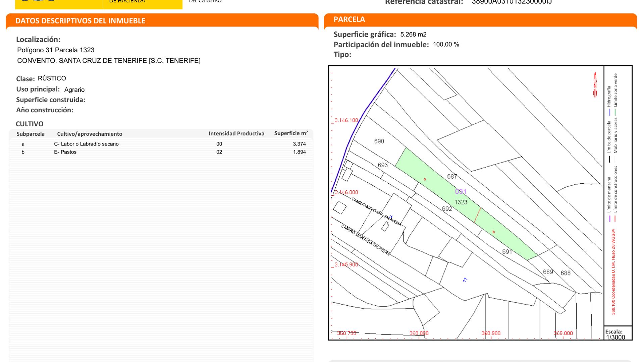Click the black Límite de parcela legend line
Image resolution: width=644 pixels, height=362 pixels.
[609, 159]
